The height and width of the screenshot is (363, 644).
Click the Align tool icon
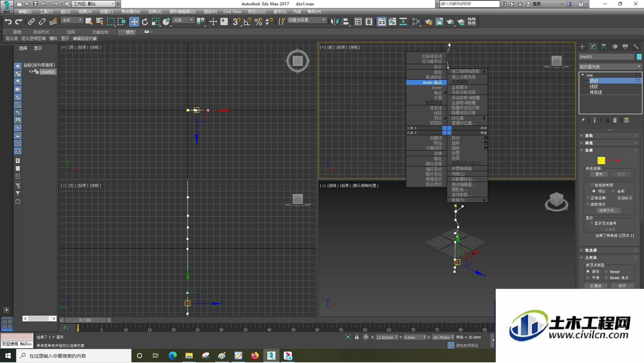[345, 22]
